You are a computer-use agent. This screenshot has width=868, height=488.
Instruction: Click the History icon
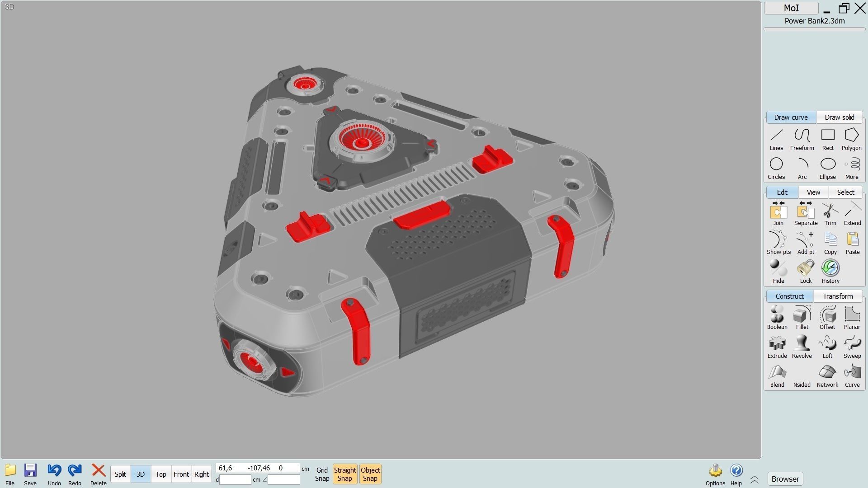(830, 272)
